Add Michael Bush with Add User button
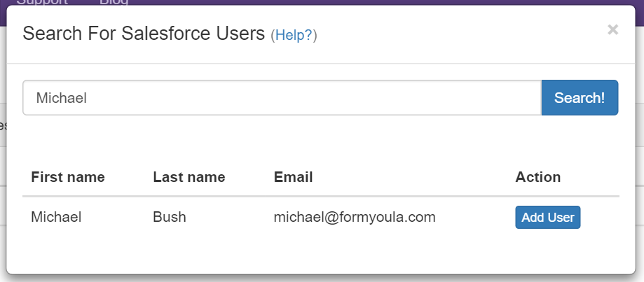This screenshot has width=644, height=282. coord(547,218)
